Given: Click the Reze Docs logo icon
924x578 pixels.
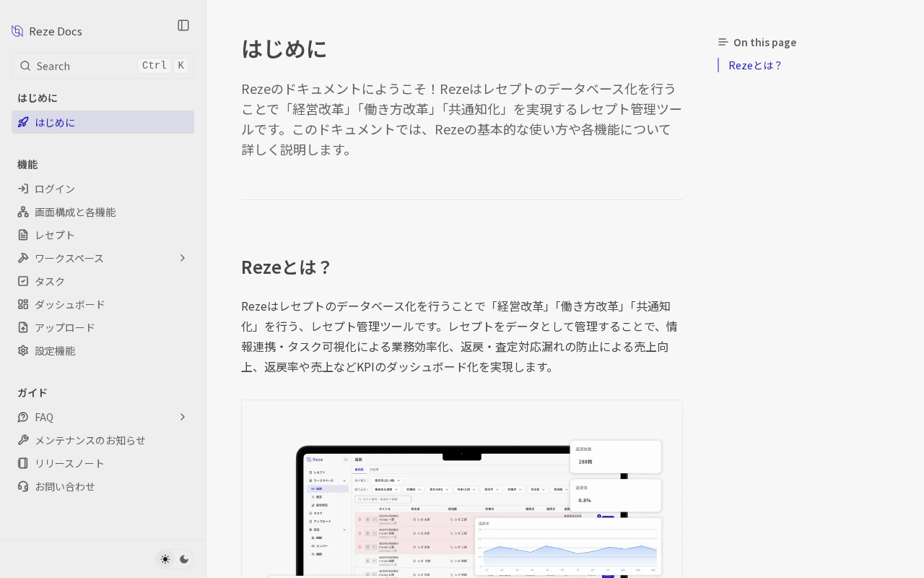Looking at the screenshot, I should click(x=17, y=31).
